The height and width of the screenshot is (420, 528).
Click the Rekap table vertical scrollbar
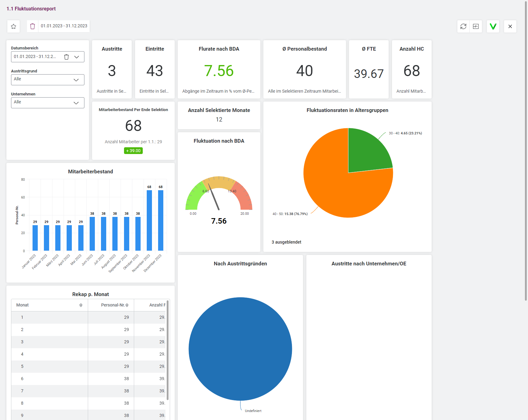pyautogui.click(x=168, y=350)
